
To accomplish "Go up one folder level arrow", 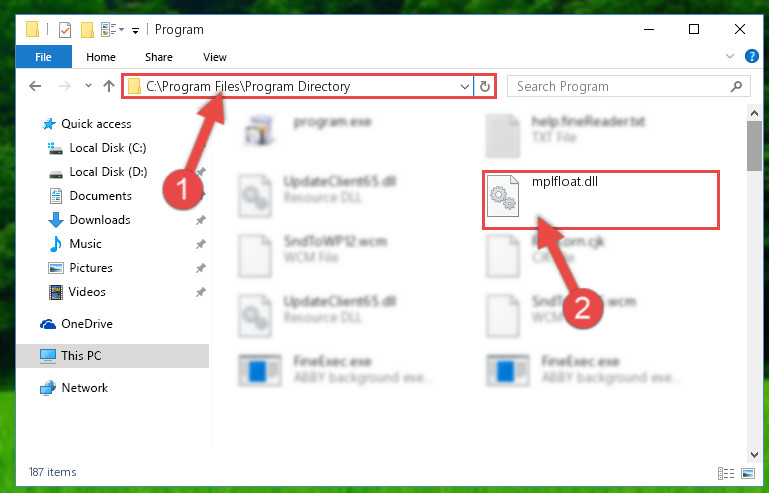I will tap(109, 86).
